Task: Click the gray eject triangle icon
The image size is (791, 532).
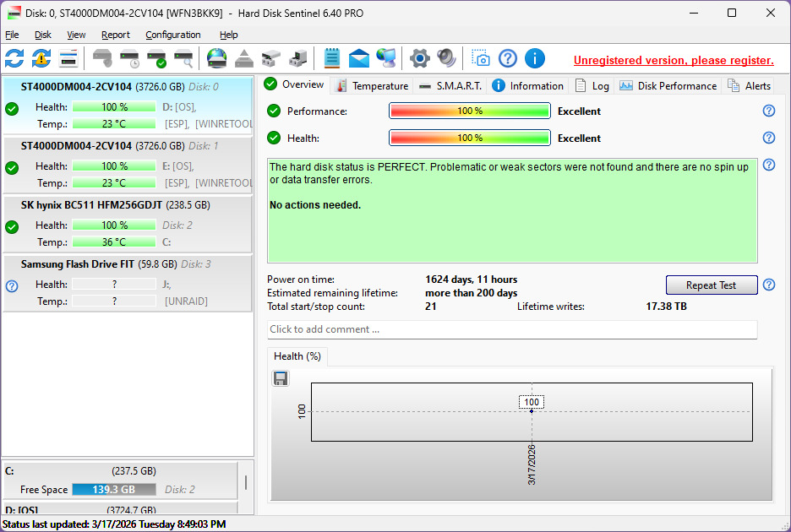Action: coord(244,58)
